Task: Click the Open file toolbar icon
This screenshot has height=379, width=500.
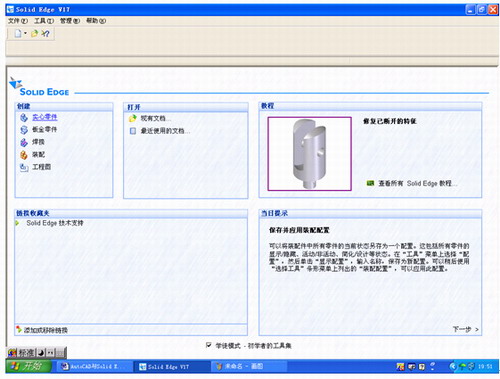Action: point(34,33)
